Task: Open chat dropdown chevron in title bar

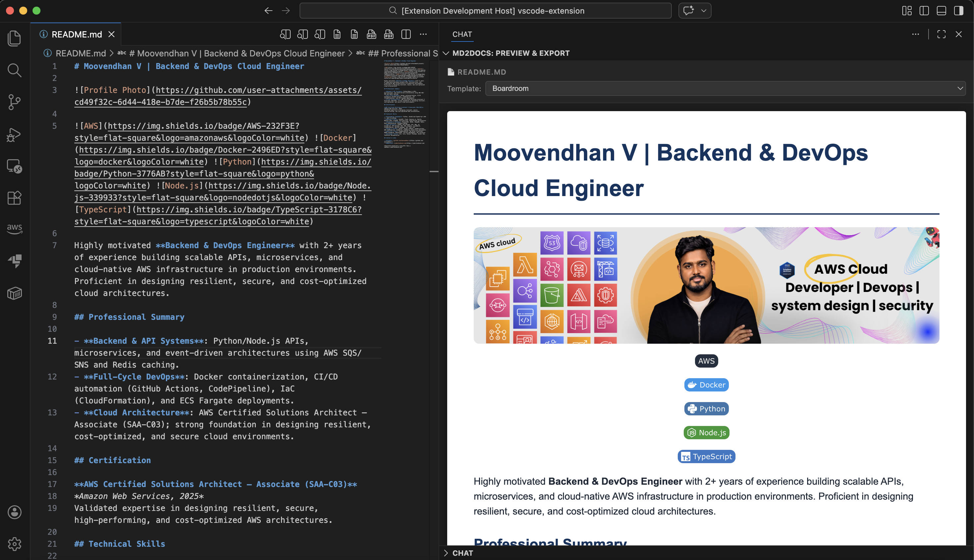Action: click(x=704, y=11)
